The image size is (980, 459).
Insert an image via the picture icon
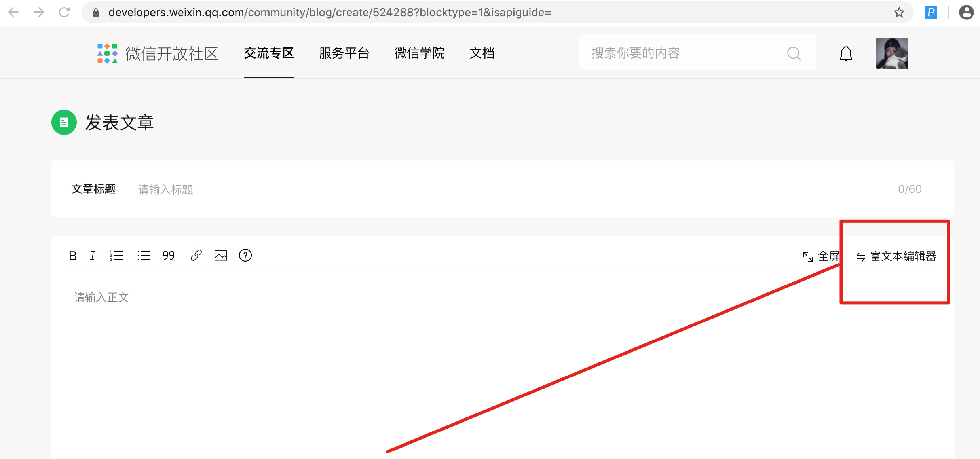click(221, 256)
